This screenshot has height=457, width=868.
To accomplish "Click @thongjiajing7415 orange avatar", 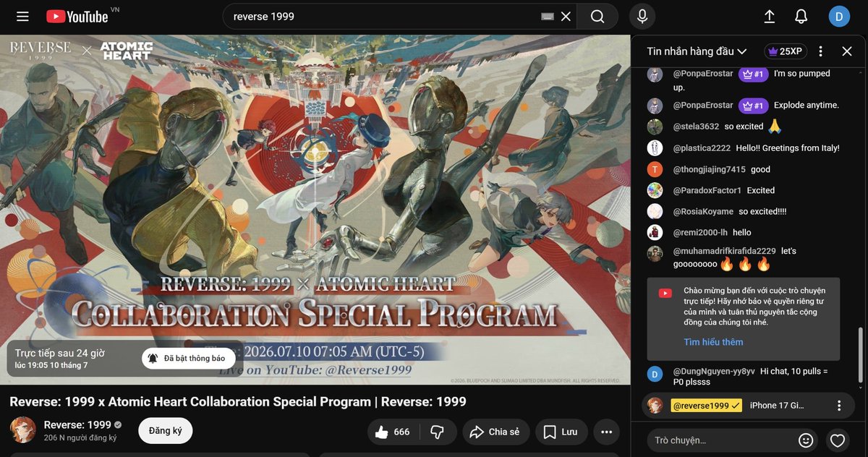I will pos(655,170).
